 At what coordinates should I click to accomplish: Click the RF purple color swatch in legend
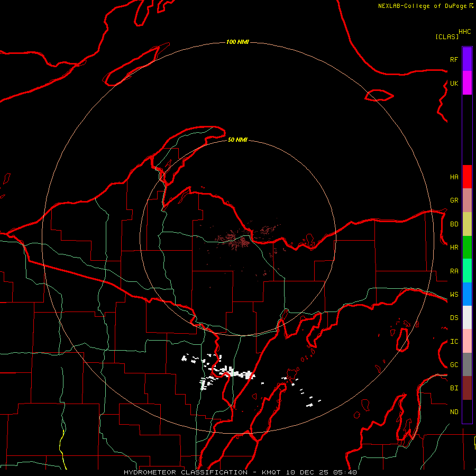click(467, 59)
